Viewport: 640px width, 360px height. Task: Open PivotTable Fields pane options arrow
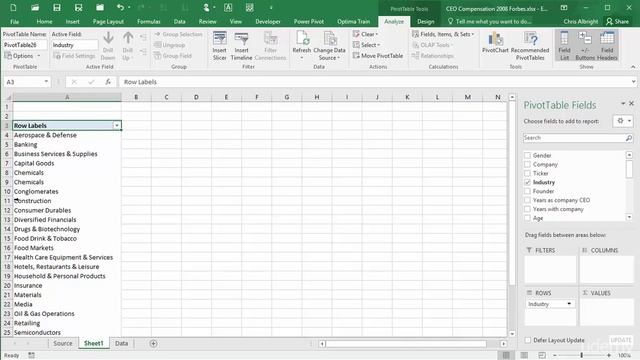pyautogui.click(x=623, y=104)
